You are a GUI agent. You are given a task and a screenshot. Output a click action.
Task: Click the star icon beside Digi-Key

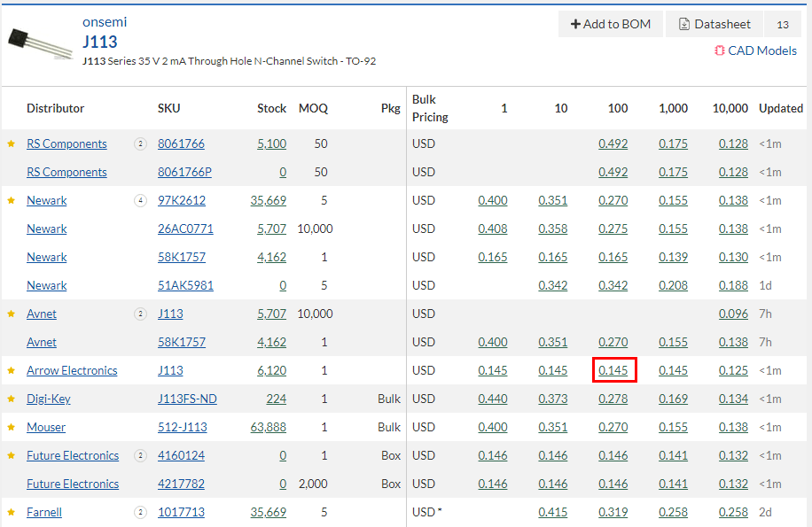11,399
